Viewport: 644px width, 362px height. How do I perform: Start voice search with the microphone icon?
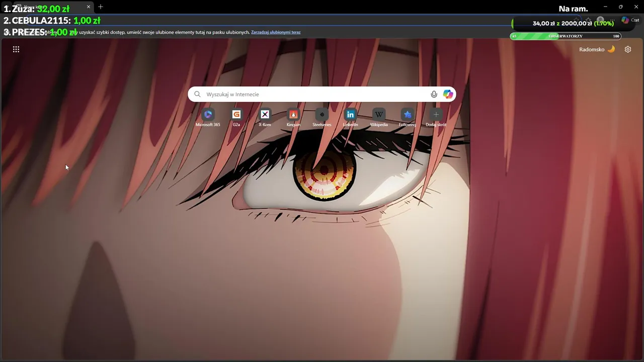coord(434,94)
